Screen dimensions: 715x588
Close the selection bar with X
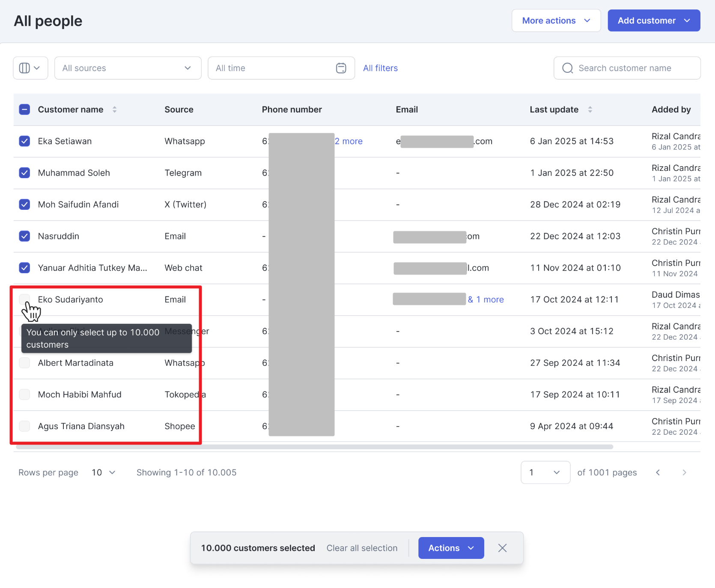[x=502, y=548]
